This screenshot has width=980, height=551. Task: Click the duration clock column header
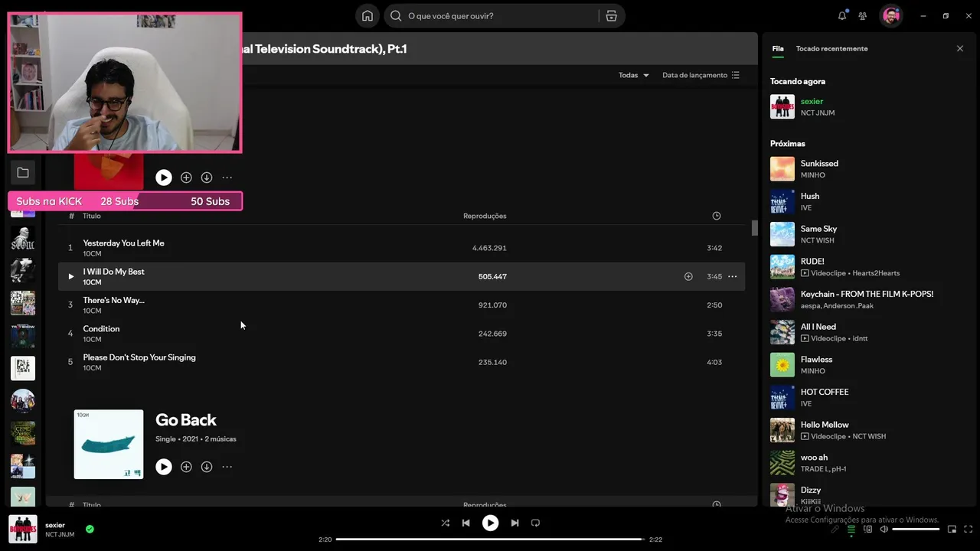717,216
